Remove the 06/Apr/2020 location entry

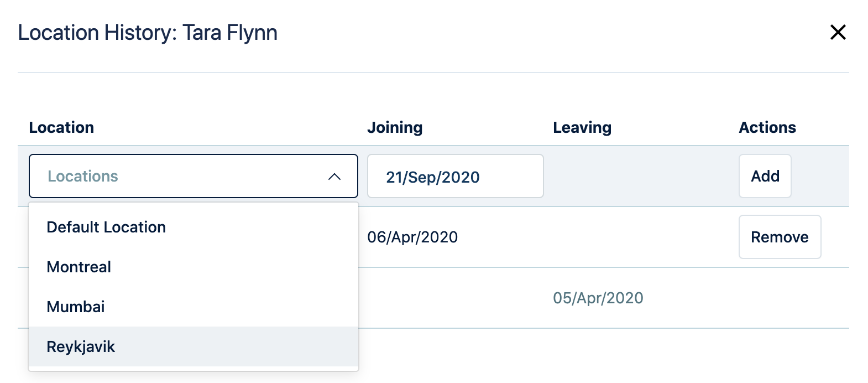779,237
